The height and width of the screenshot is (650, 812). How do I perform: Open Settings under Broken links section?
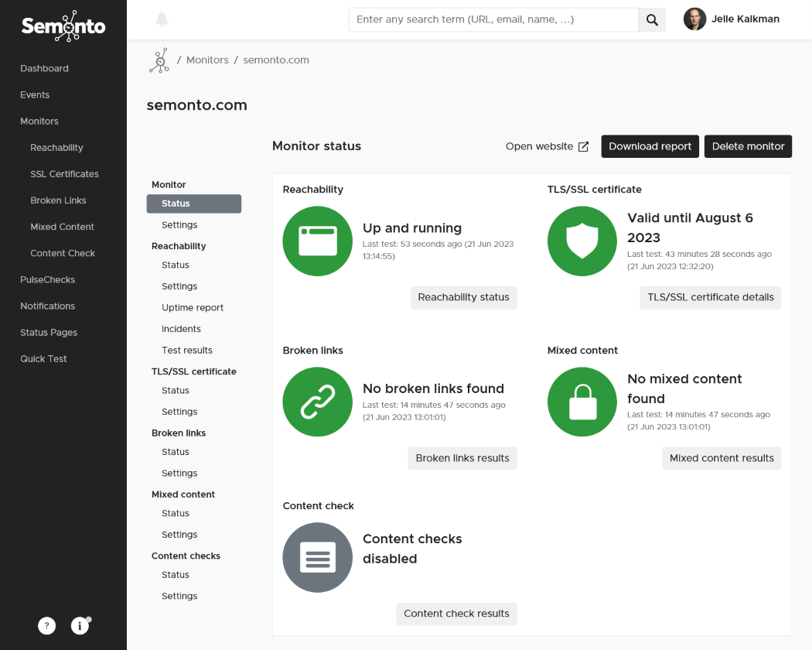tap(179, 473)
